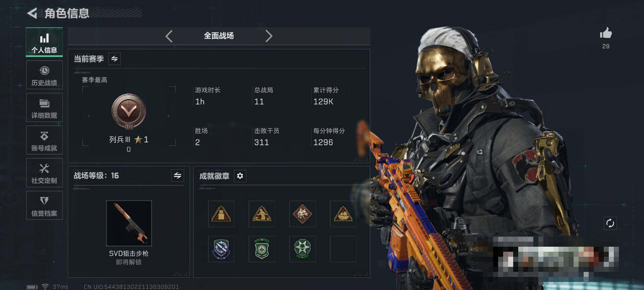
Task: Click the 全面战场 mode title
Action: 219,36
